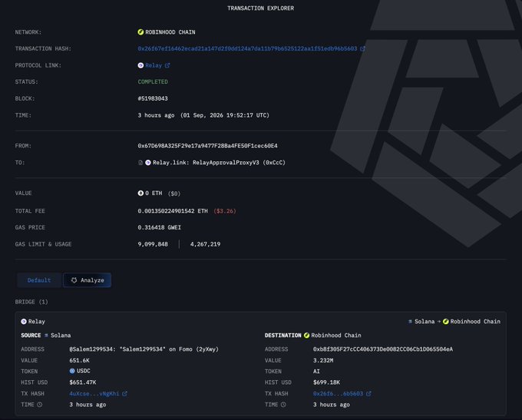Click destination address 0xb8f305F2

click(x=383, y=349)
